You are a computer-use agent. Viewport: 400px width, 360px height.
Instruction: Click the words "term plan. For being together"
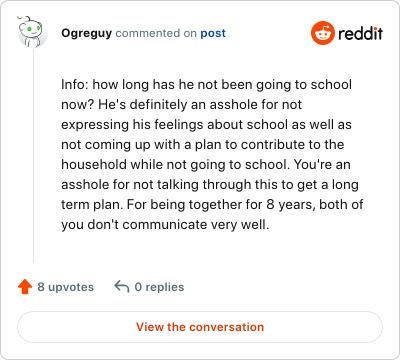click(x=152, y=205)
